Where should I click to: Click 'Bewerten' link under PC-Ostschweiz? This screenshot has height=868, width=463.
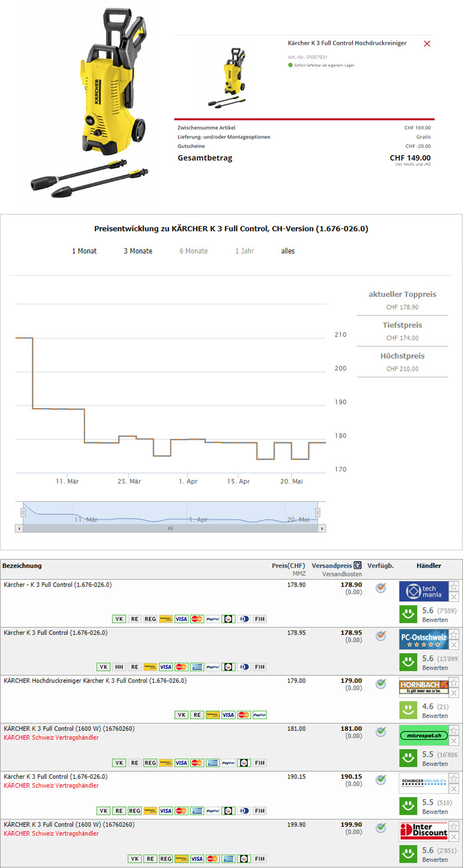[435, 668]
